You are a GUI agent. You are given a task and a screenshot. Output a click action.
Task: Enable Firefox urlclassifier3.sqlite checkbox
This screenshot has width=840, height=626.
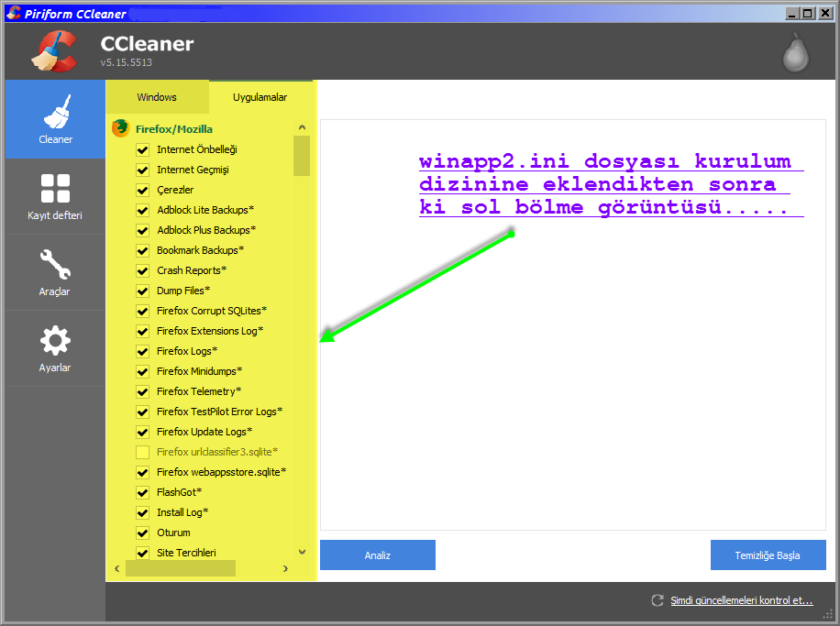click(142, 453)
